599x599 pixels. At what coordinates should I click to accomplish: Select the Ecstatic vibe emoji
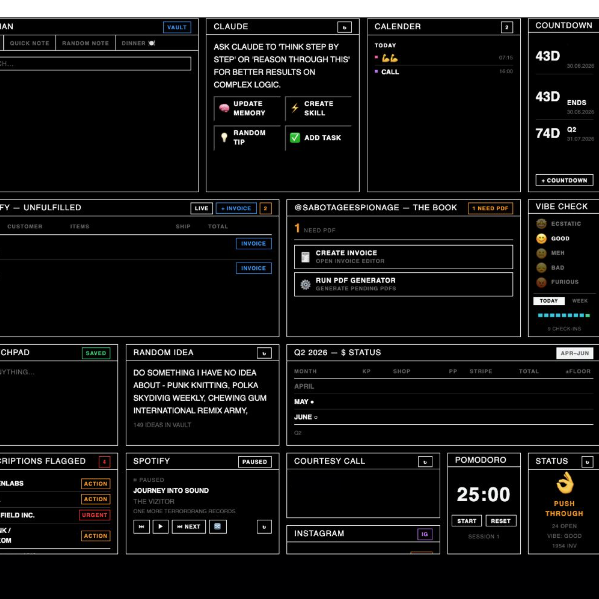[541, 223]
